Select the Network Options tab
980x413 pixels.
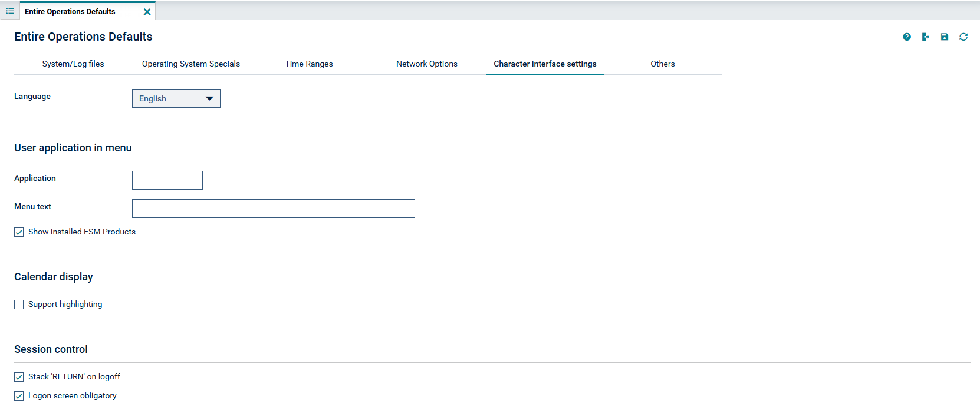tap(427, 64)
